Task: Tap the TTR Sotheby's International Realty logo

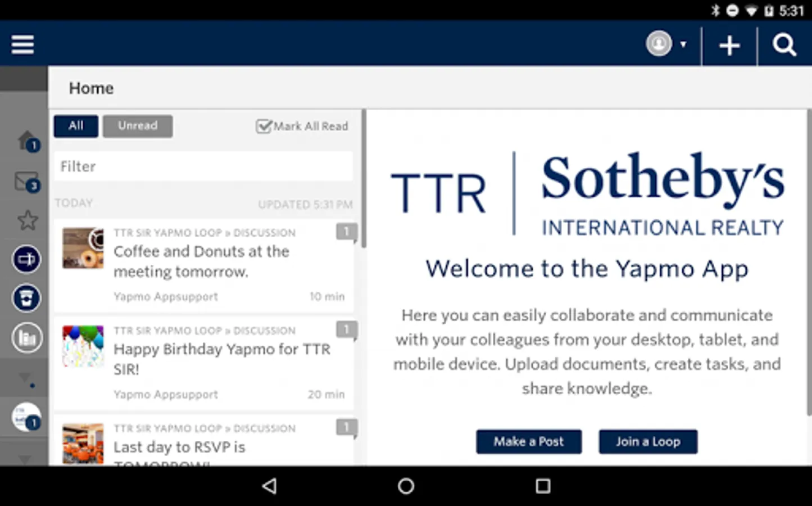Action: [587, 193]
